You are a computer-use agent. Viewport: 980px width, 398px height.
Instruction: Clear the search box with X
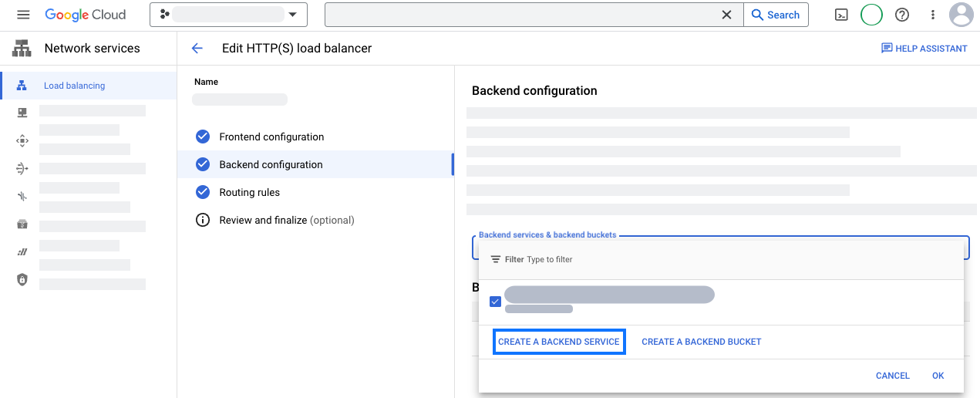click(x=726, y=15)
